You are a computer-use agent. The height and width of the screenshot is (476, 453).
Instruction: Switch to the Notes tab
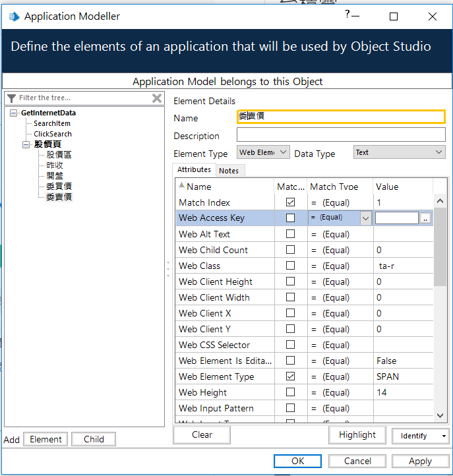tap(229, 171)
